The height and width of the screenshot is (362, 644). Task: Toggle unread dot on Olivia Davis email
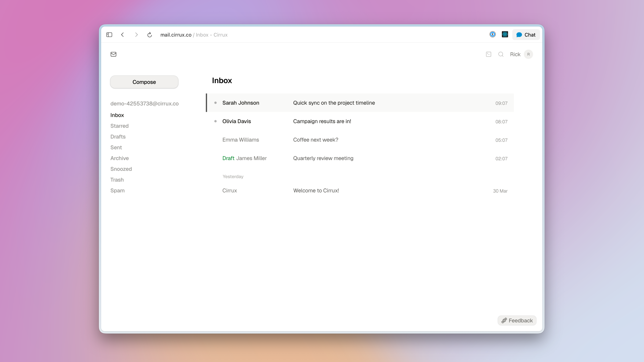tap(215, 121)
